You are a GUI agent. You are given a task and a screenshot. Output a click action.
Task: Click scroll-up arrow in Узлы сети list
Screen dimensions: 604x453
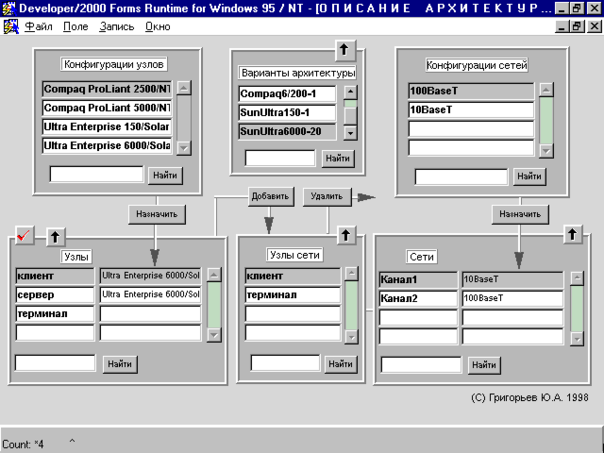click(x=351, y=274)
